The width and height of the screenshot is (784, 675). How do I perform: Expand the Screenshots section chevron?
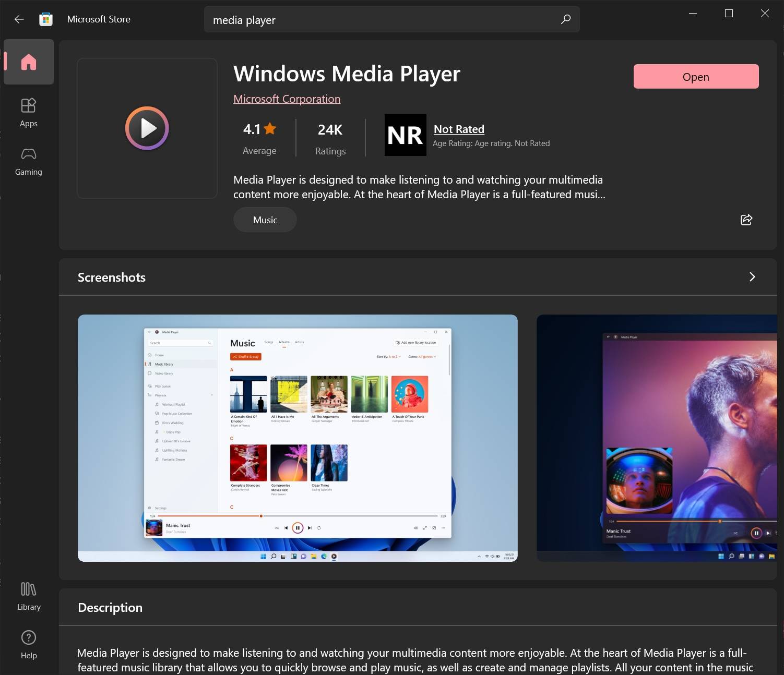(752, 276)
